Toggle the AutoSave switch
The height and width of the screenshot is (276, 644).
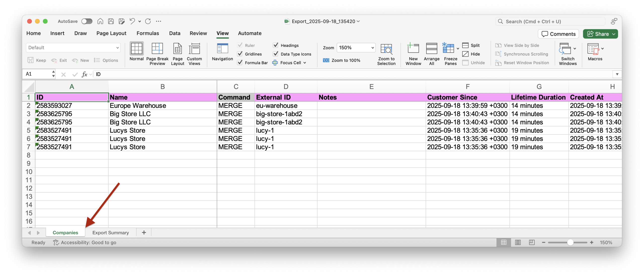[87, 21]
